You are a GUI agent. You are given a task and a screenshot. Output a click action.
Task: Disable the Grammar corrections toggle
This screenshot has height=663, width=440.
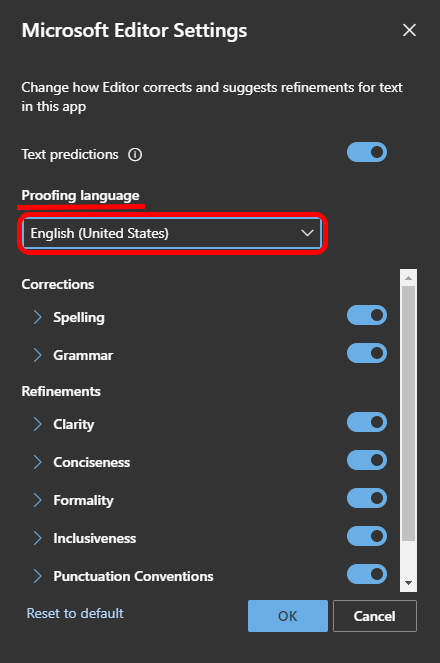pyautogui.click(x=367, y=353)
